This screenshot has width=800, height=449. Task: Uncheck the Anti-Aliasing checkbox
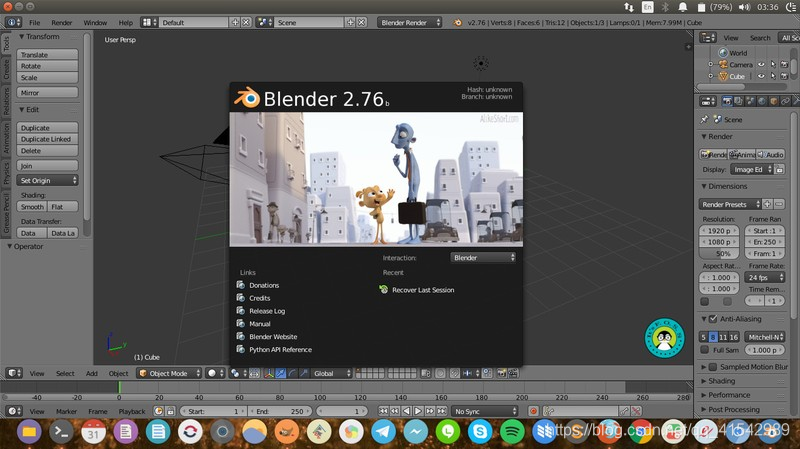point(713,318)
